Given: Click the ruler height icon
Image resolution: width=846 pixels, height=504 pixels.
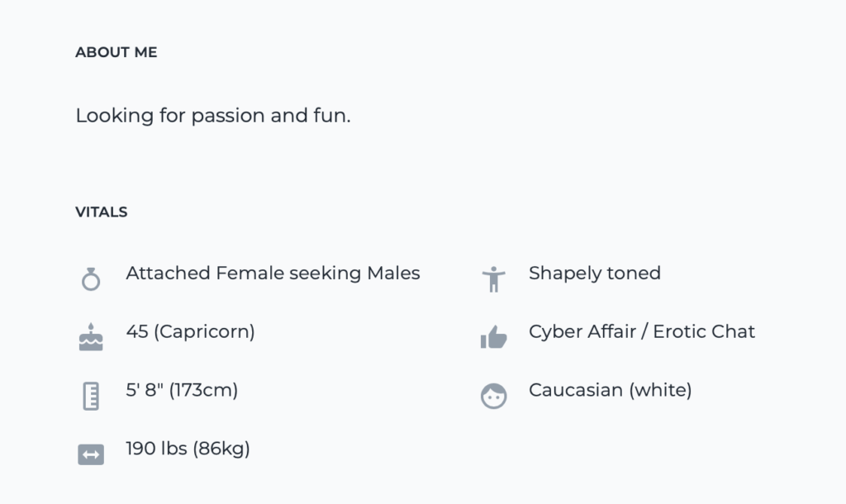Looking at the screenshot, I should 91,396.
